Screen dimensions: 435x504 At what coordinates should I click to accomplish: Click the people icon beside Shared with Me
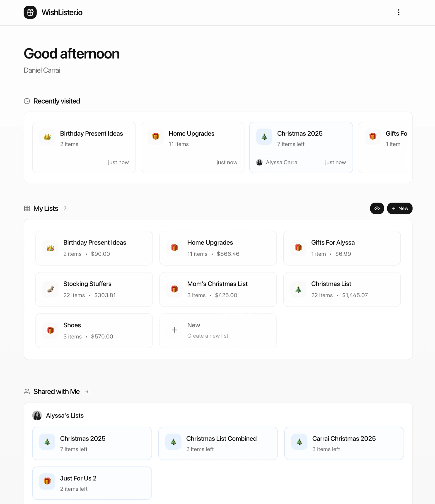27,391
